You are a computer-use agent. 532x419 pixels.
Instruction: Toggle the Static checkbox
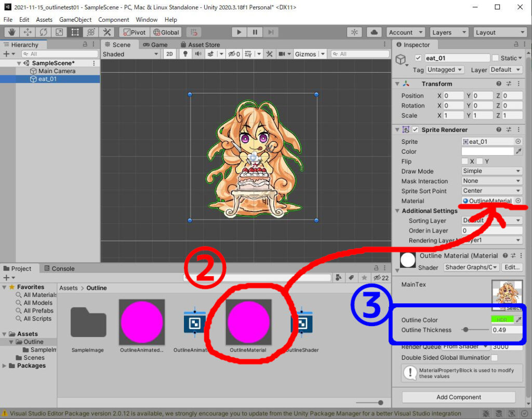coord(495,58)
